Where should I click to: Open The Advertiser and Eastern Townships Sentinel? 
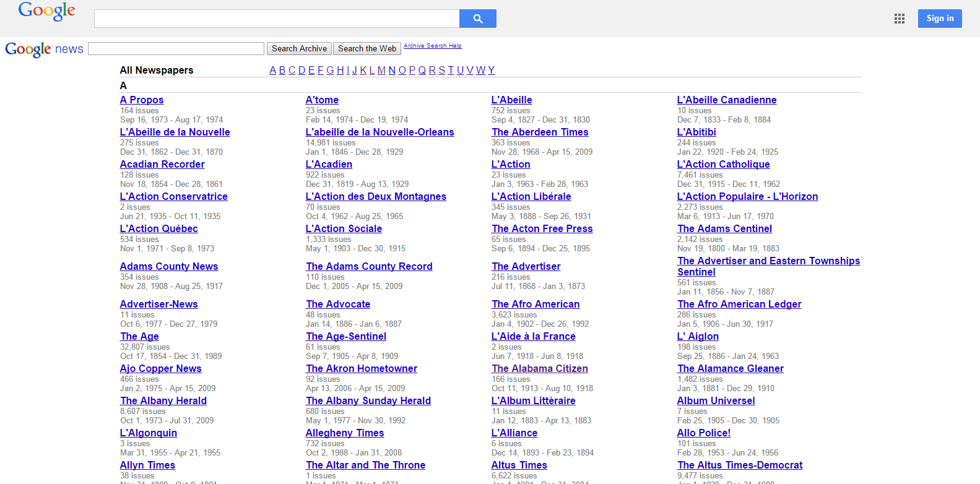pos(768,266)
